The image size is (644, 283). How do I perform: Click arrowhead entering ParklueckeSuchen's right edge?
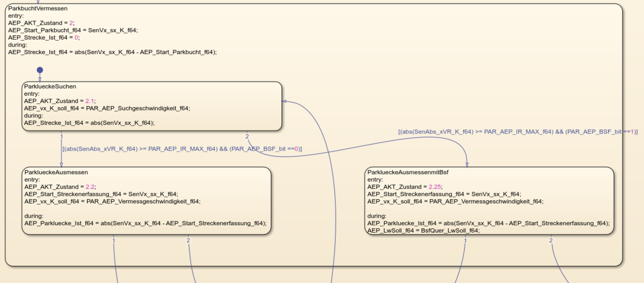tap(285, 101)
